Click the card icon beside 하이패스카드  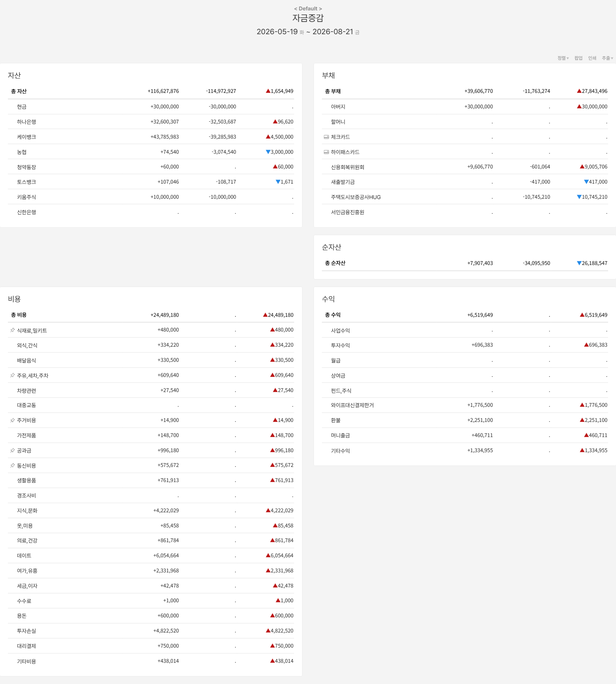pos(326,152)
